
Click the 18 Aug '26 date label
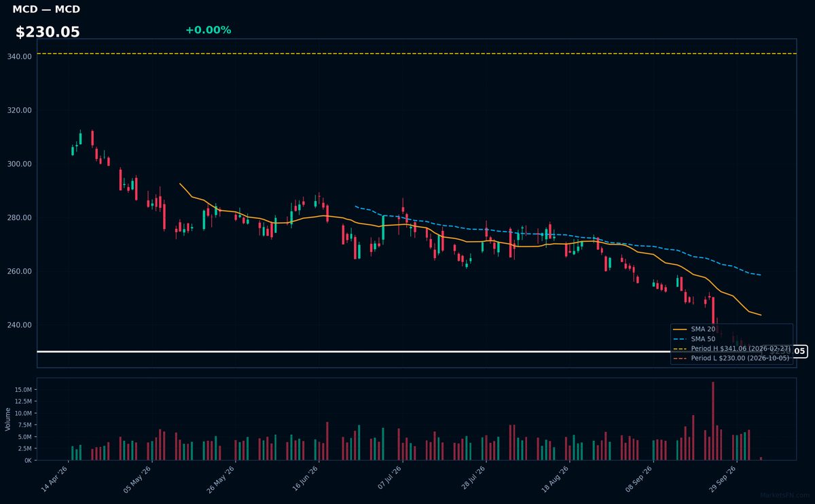point(556,480)
